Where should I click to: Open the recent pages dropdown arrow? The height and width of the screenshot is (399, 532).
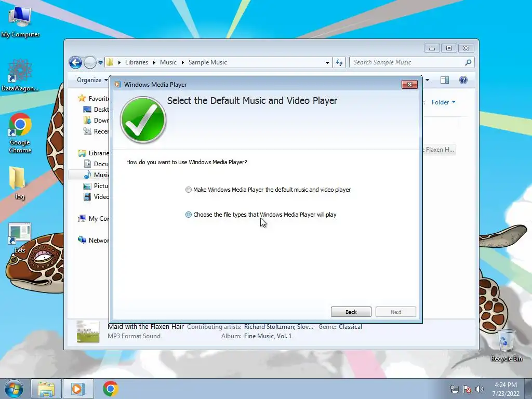tap(100, 63)
